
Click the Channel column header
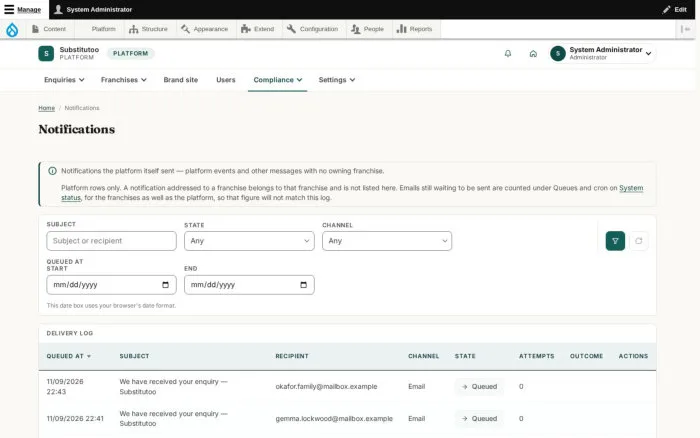pos(423,356)
